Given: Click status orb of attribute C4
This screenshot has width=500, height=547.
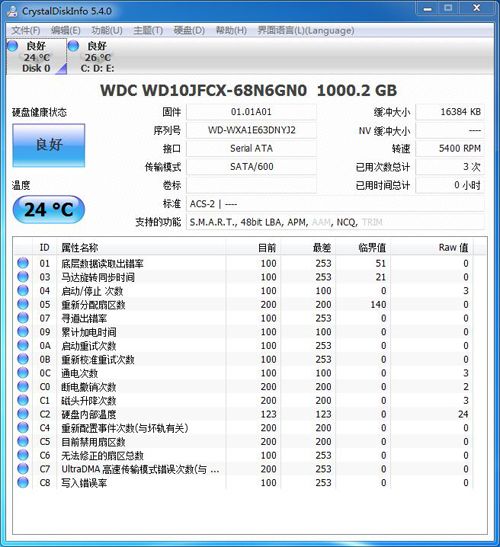Looking at the screenshot, I should click(23, 427).
